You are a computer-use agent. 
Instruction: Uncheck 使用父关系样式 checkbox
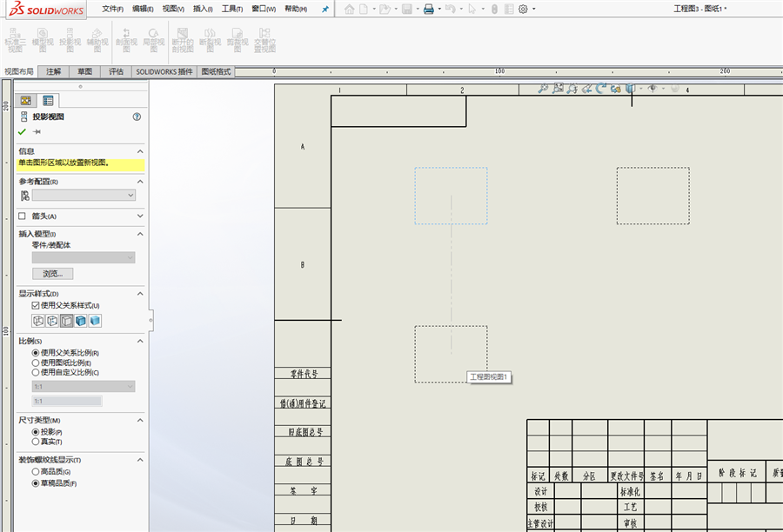point(36,305)
